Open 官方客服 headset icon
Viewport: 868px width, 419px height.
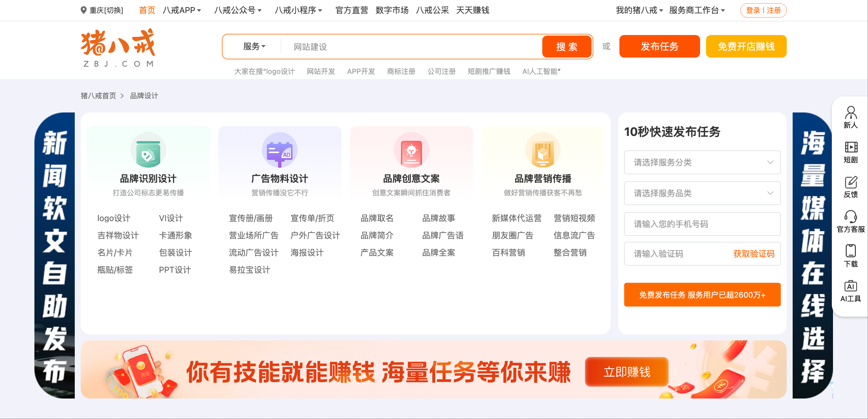tap(850, 217)
